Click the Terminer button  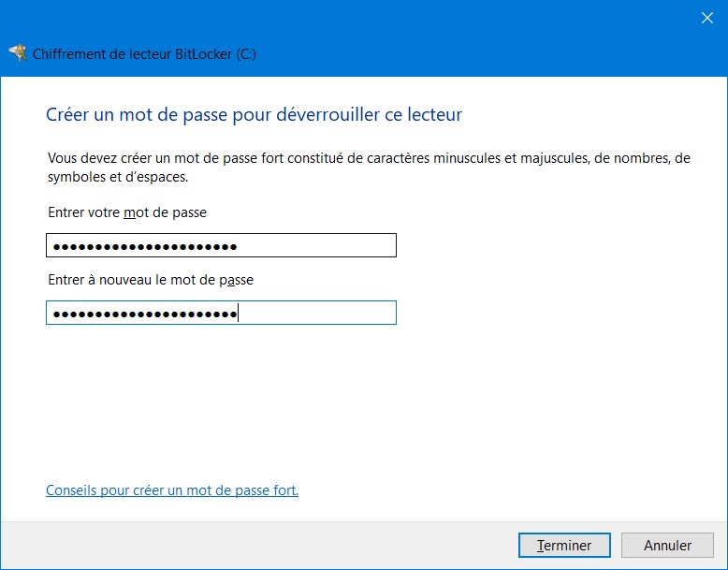coord(564,545)
